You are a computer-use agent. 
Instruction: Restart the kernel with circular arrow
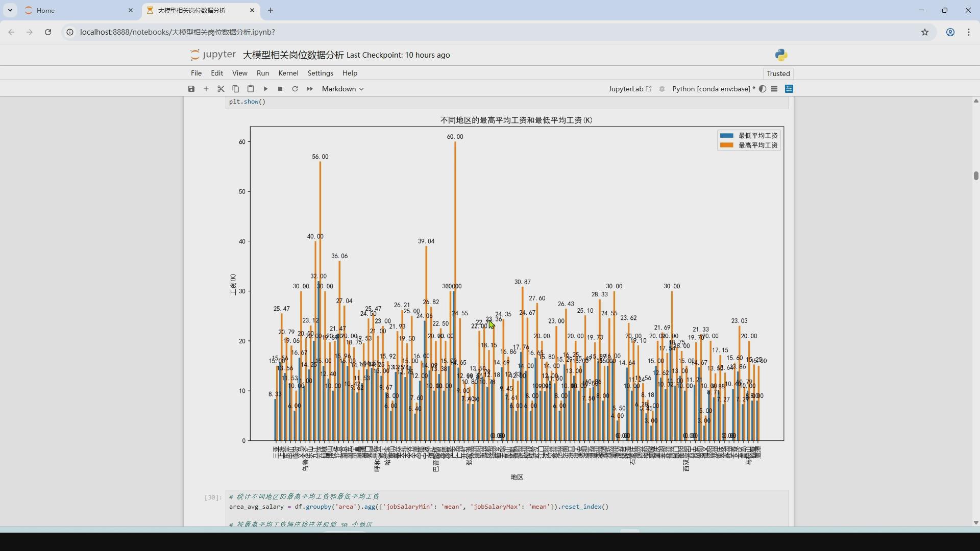[x=295, y=89]
